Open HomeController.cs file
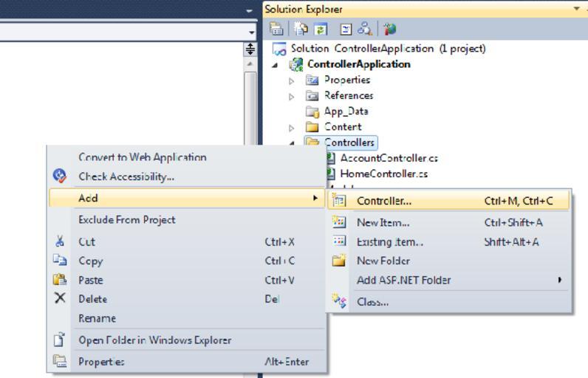 coord(383,173)
